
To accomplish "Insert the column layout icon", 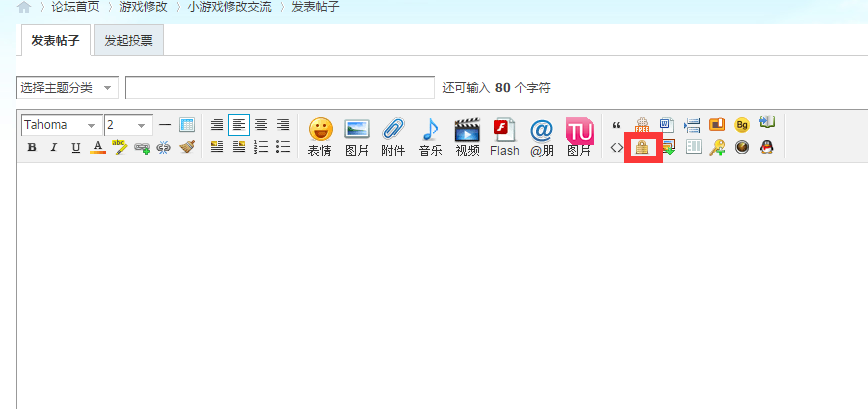I will point(694,147).
